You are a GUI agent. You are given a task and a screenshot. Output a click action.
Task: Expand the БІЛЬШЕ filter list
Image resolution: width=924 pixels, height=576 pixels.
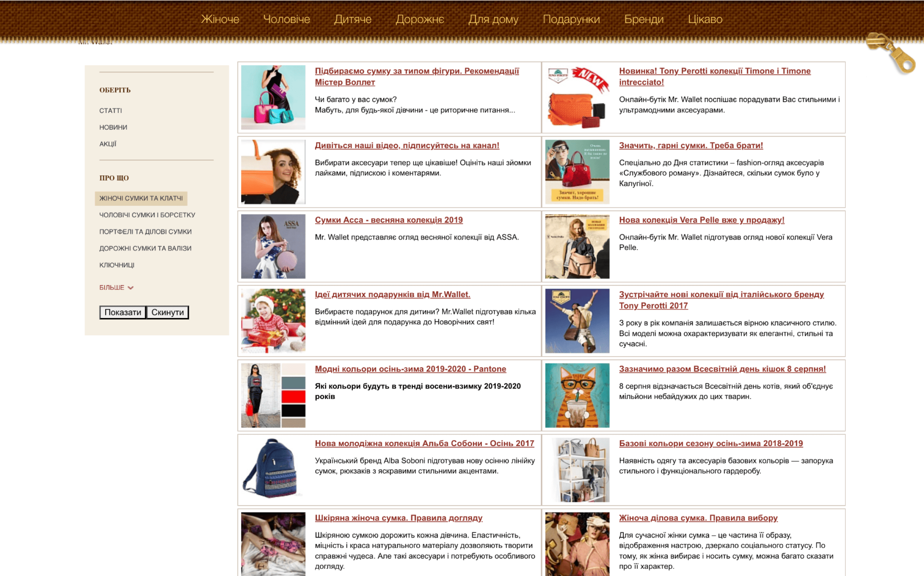point(116,287)
